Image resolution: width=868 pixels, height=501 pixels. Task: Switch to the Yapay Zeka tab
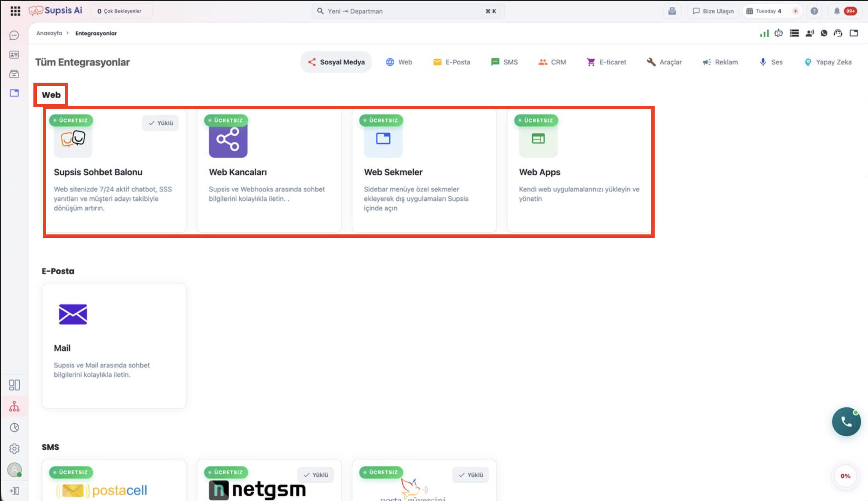pos(828,62)
